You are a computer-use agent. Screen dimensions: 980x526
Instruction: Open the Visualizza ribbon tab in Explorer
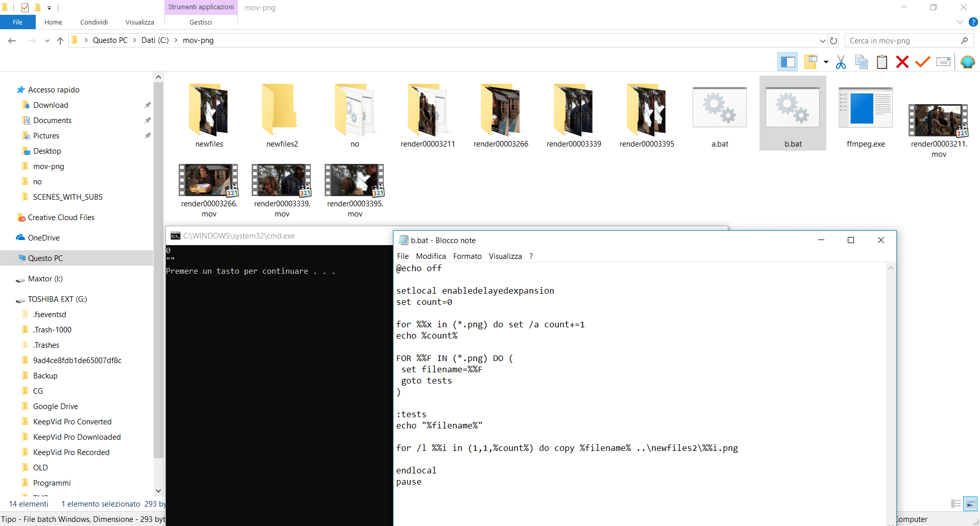point(140,22)
